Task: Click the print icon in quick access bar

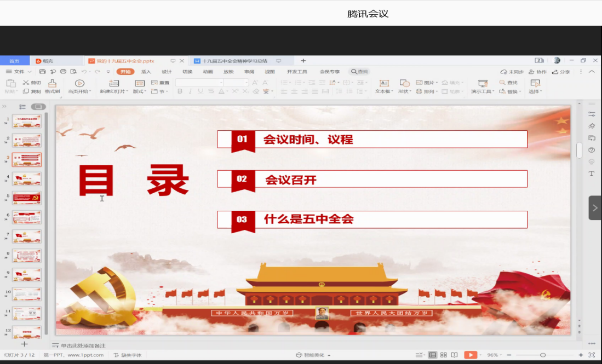Action: pos(63,72)
